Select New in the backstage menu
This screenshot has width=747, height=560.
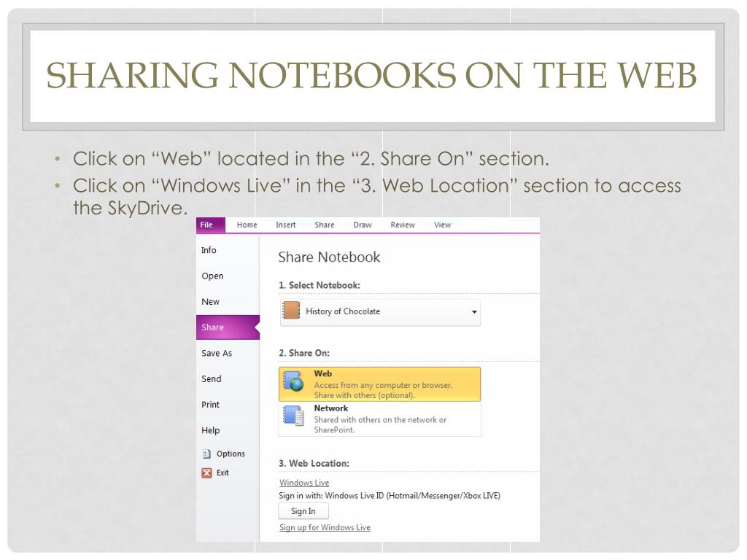(228, 301)
